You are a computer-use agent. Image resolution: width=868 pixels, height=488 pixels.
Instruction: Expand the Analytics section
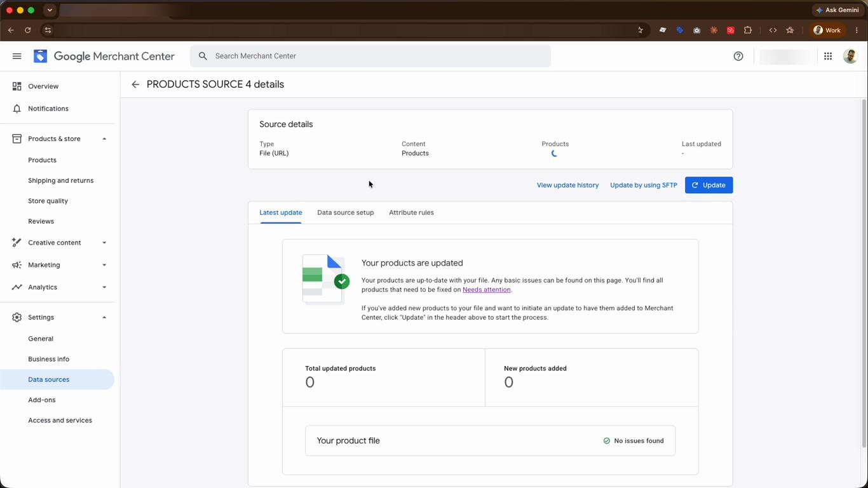pyautogui.click(x=104, y=287)
